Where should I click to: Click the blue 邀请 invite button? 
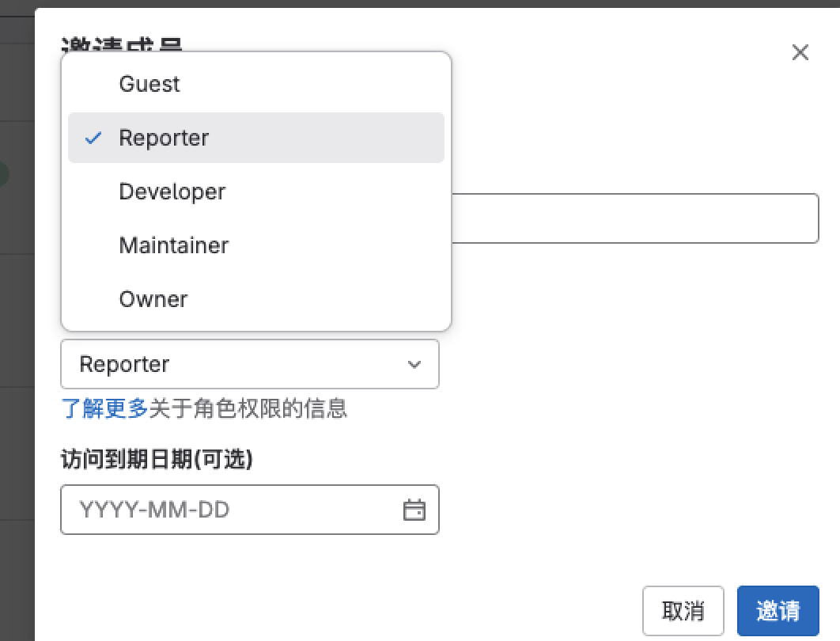[778, 610]
